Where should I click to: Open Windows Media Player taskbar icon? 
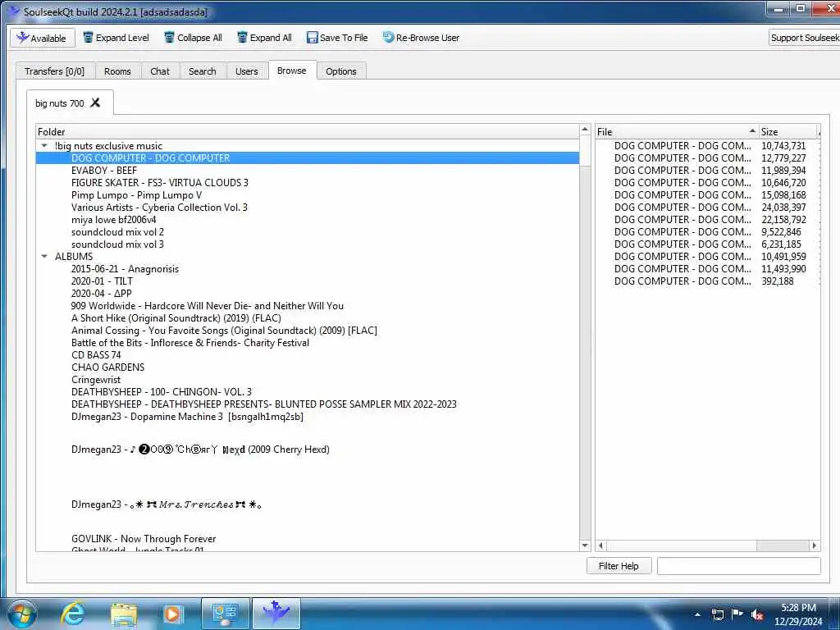[172, 614]
